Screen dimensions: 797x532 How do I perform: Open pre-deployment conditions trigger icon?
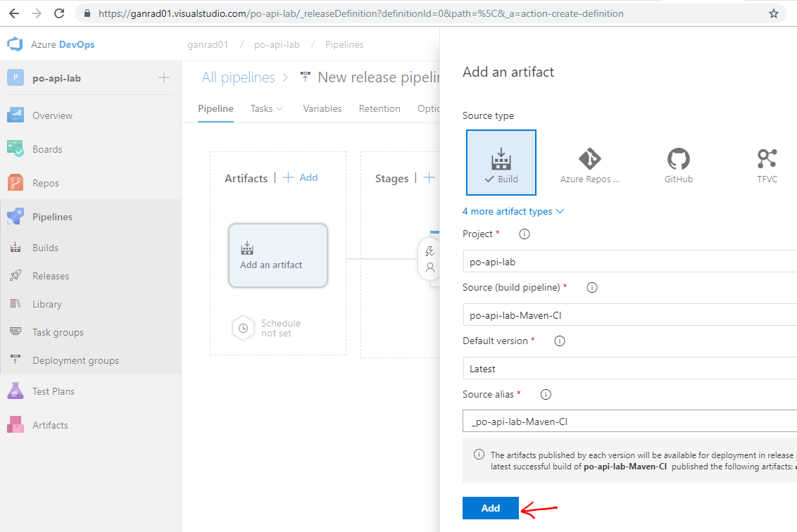click(430, 251)
